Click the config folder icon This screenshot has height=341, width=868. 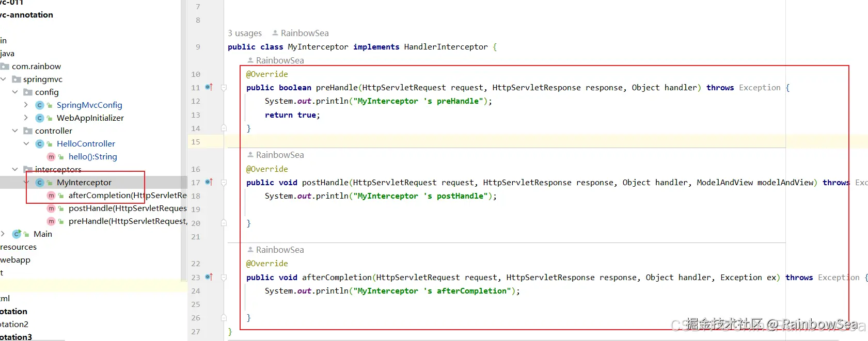coord(28,92)
